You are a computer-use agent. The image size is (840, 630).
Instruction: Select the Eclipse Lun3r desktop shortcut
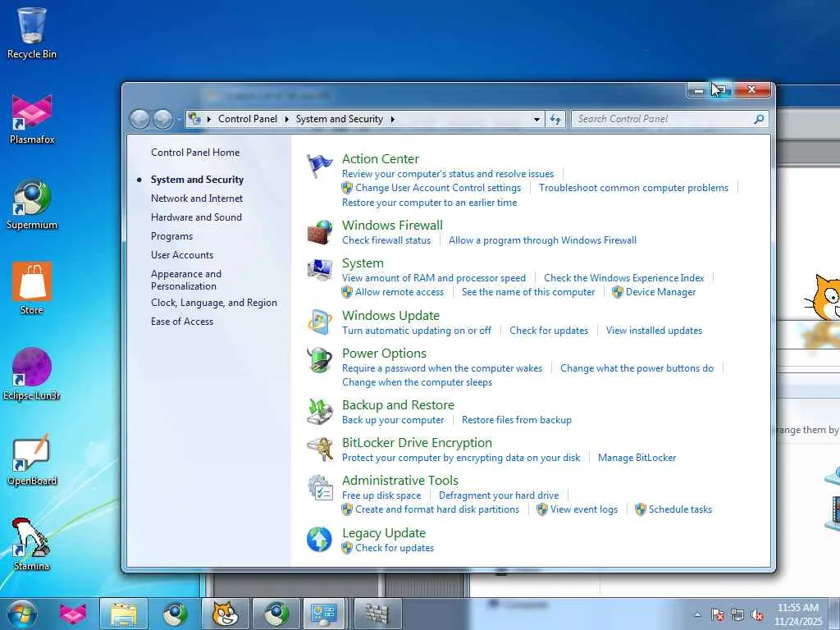pyautogui.click(x=32, y=374)
